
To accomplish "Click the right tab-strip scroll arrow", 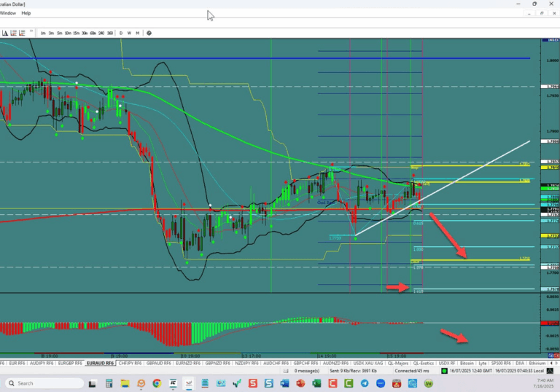I will (x=556, y=363).
